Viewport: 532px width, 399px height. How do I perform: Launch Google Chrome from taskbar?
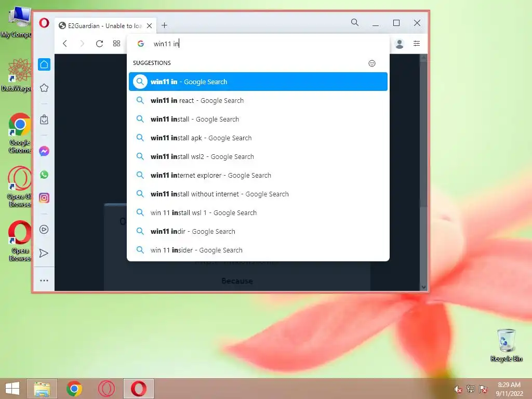pos(74,389)
